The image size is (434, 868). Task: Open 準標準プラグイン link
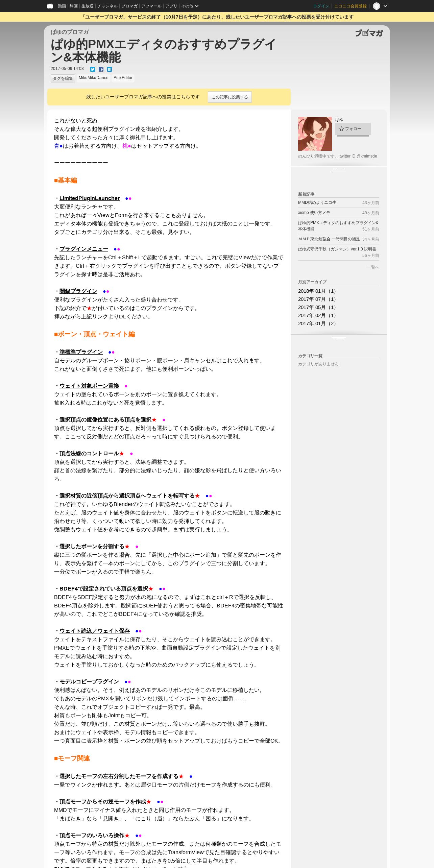tap(81, 352)
